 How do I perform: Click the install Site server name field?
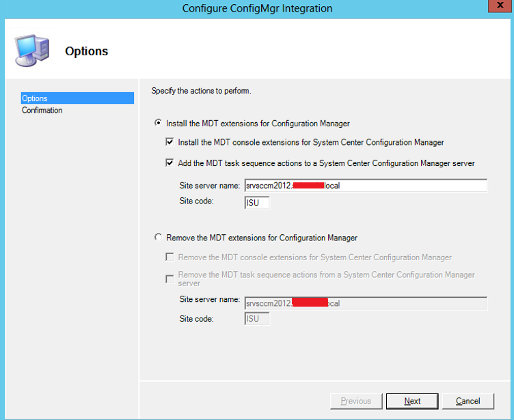(366, 186)
